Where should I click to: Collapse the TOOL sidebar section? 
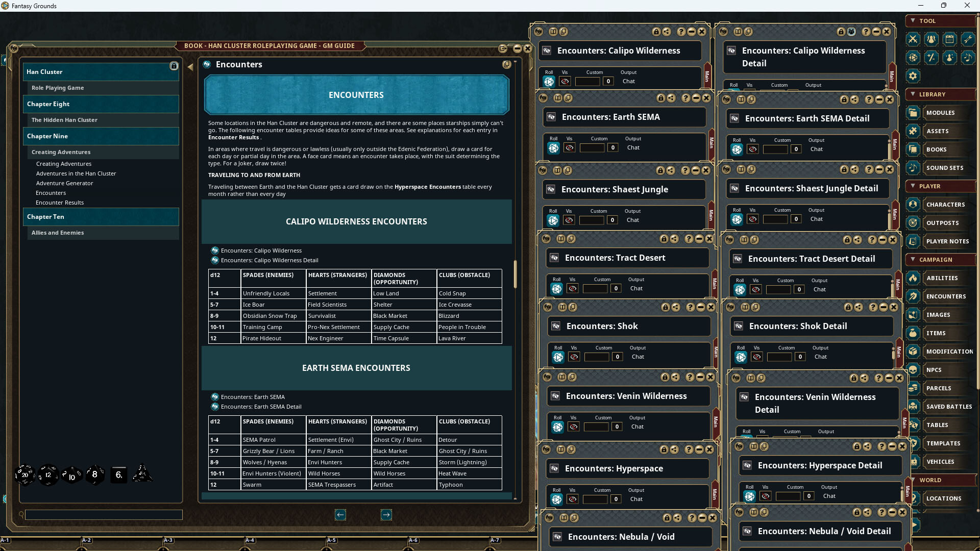pos(914,21)
